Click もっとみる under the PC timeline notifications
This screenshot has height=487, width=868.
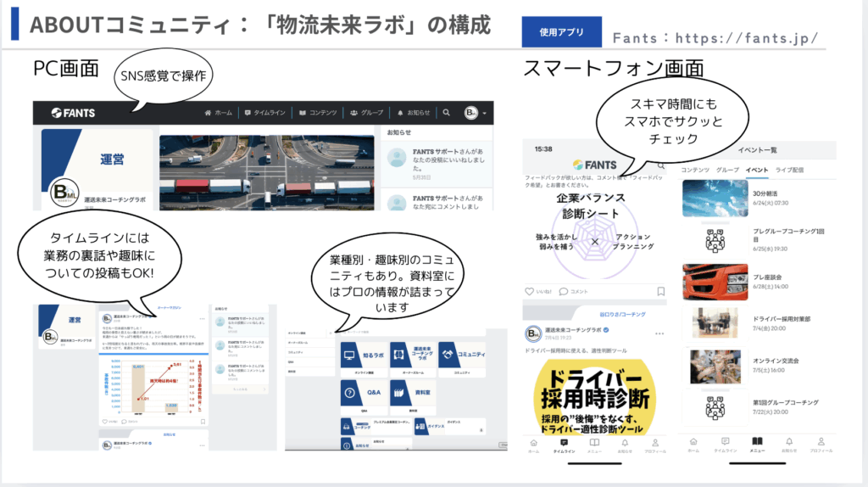[241, 389]
